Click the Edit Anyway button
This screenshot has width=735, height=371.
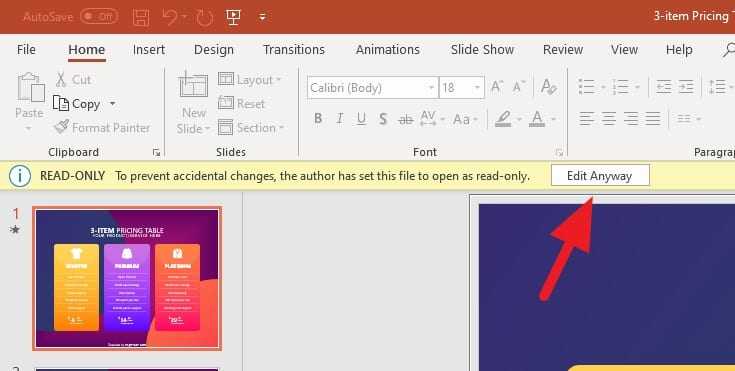(x=600, y=175)
